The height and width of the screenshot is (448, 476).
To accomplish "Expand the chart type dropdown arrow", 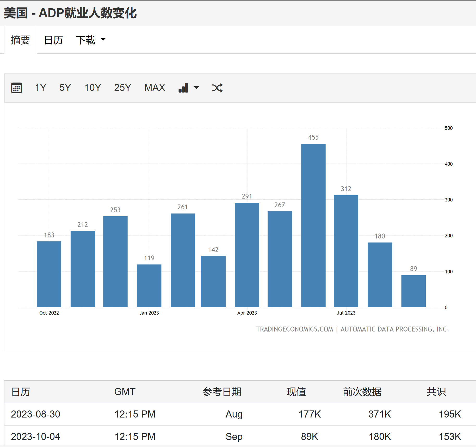I will 196,88.
